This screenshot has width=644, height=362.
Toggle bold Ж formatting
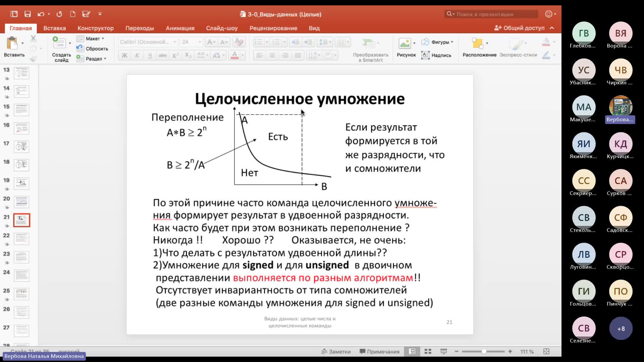124,55
